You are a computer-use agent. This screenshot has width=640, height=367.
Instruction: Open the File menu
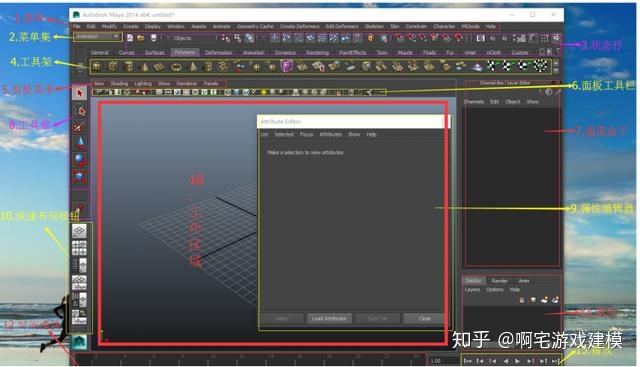tap(77, 26)
